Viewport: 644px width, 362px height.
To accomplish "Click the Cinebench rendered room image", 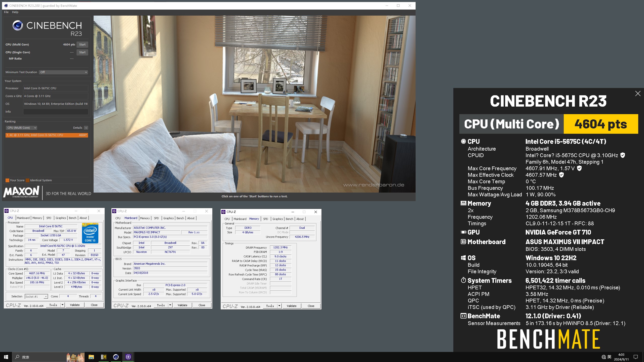I will pyautogui.click(x=254, y=104).
